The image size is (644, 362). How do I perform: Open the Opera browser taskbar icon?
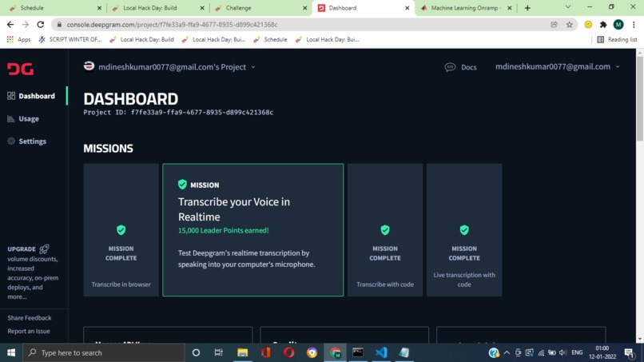(288, 352)
